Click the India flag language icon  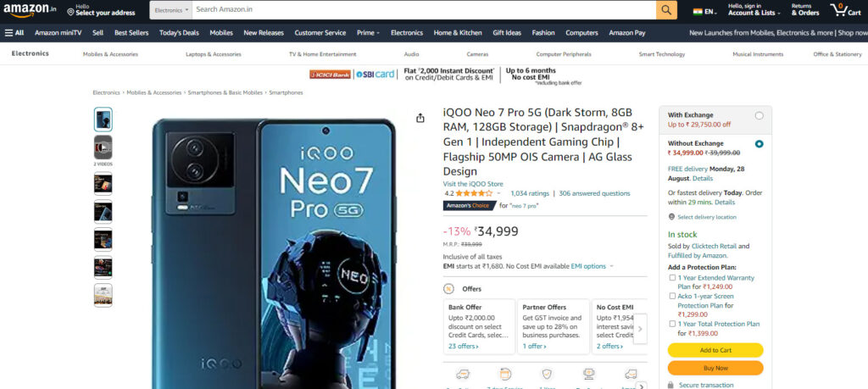(x=698, y=12)
